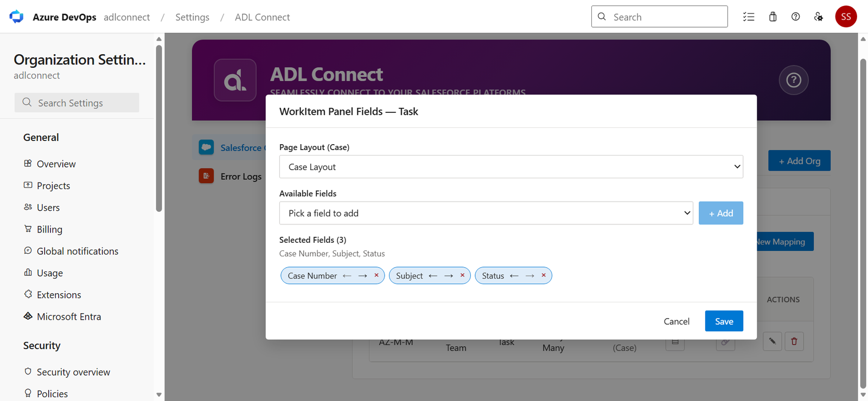Open the header help question mark icon

click(x=795, y=17)
